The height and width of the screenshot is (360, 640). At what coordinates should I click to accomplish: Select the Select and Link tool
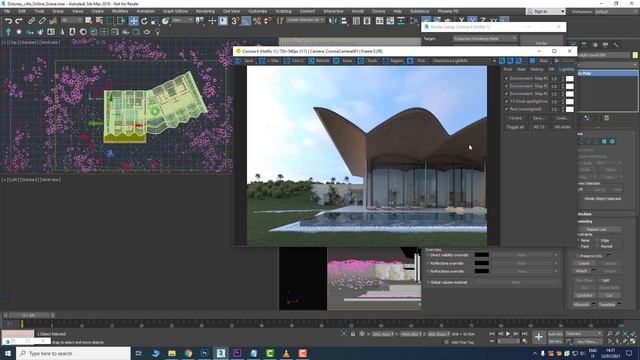pos(31,20)
